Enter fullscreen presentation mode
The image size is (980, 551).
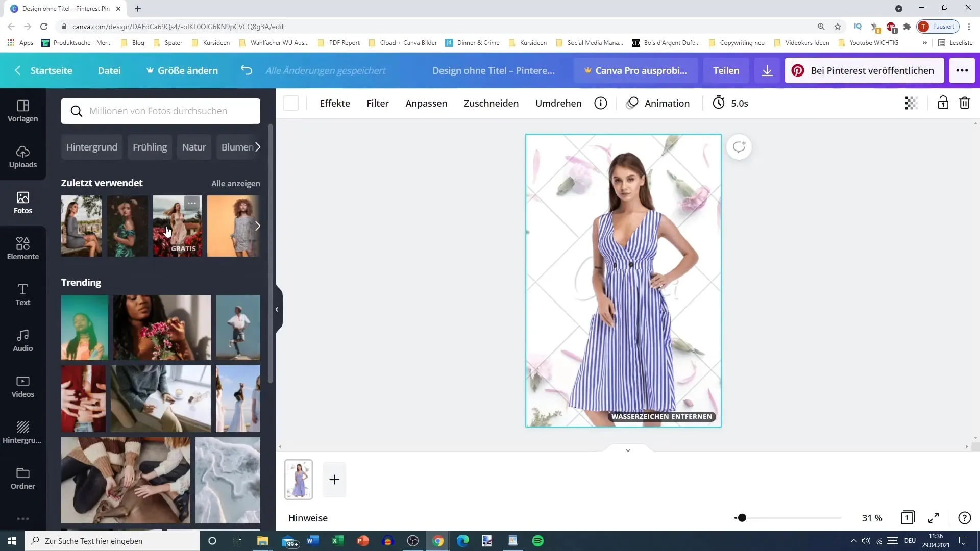[934, 518]
